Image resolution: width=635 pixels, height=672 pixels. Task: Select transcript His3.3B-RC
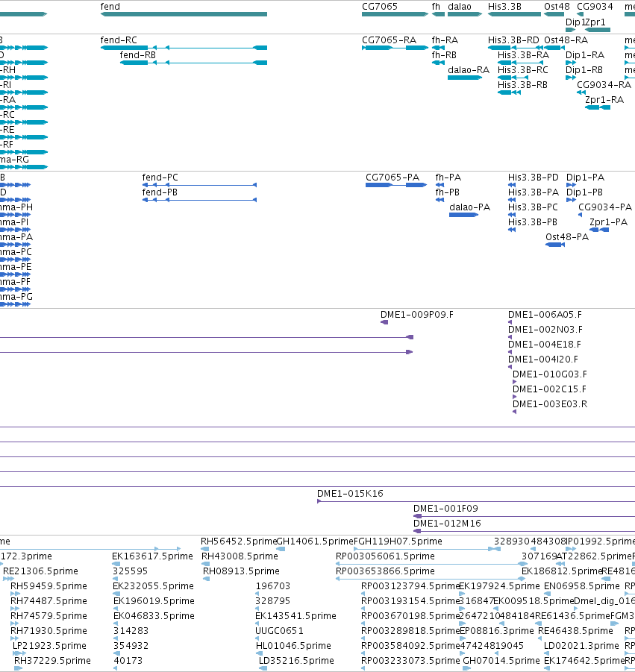pyautogui.click(x=513, y=78)
